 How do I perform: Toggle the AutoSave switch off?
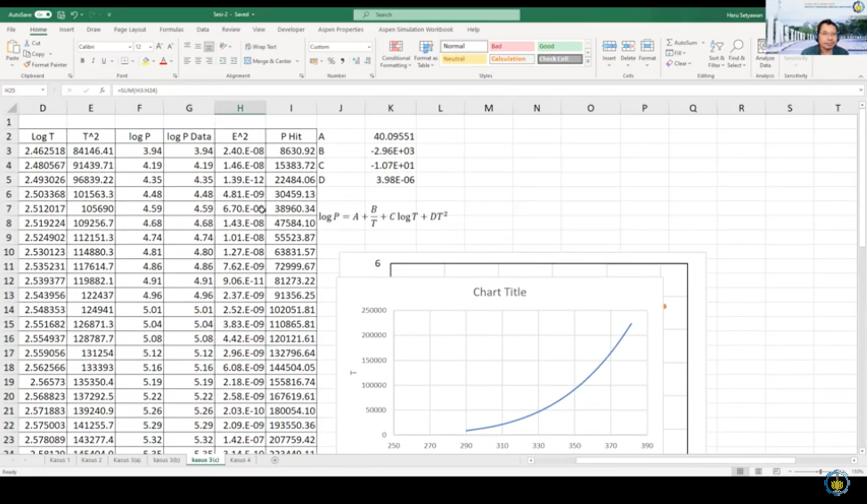tap(43, 15)
